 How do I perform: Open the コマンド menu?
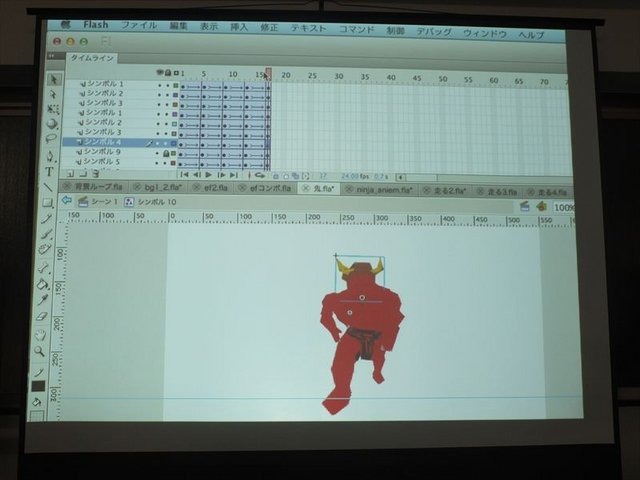click(x=356, y=29)
